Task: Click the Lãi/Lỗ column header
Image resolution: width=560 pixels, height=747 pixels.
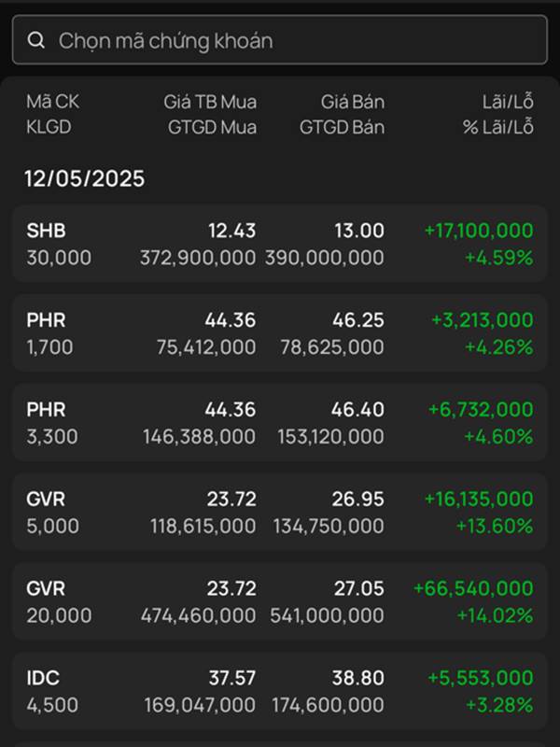Action: 508,102
